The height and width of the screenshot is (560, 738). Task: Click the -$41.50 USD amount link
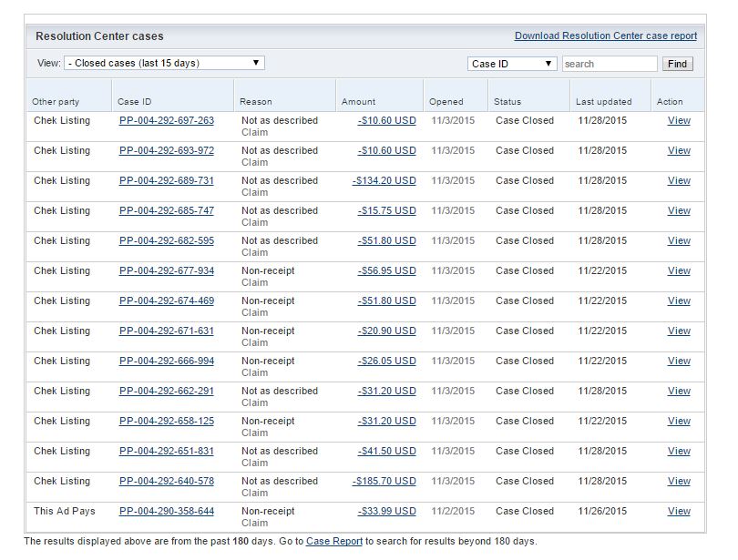pyautogui.click(x=386, y=451)
